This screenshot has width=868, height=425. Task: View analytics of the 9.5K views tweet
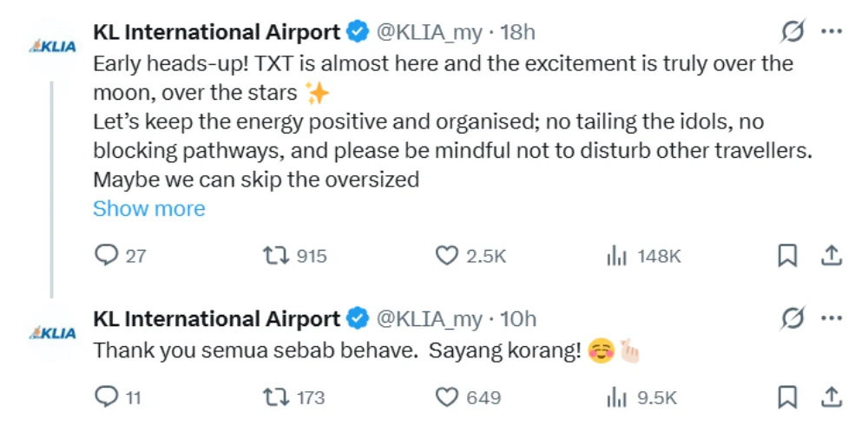tap(616, 397)
